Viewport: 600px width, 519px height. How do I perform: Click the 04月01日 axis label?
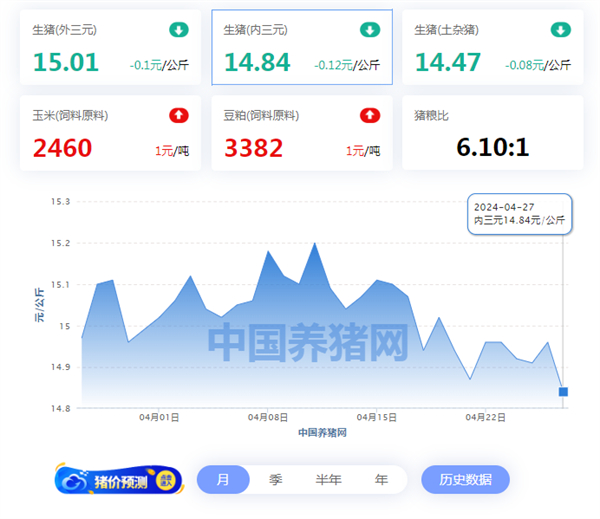159,417
